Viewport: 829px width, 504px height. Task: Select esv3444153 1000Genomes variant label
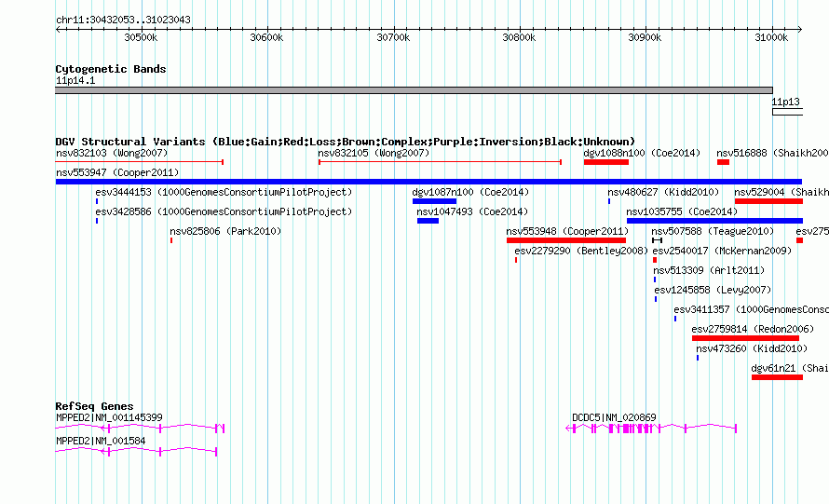click(224, 192)
